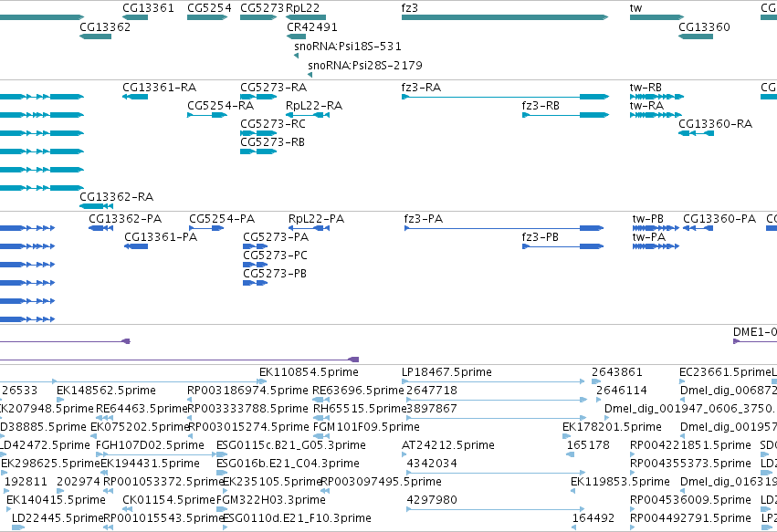Click the RP003186974.5prime label
This screenshot has width=777, height=532.
[x=247, y=391]
